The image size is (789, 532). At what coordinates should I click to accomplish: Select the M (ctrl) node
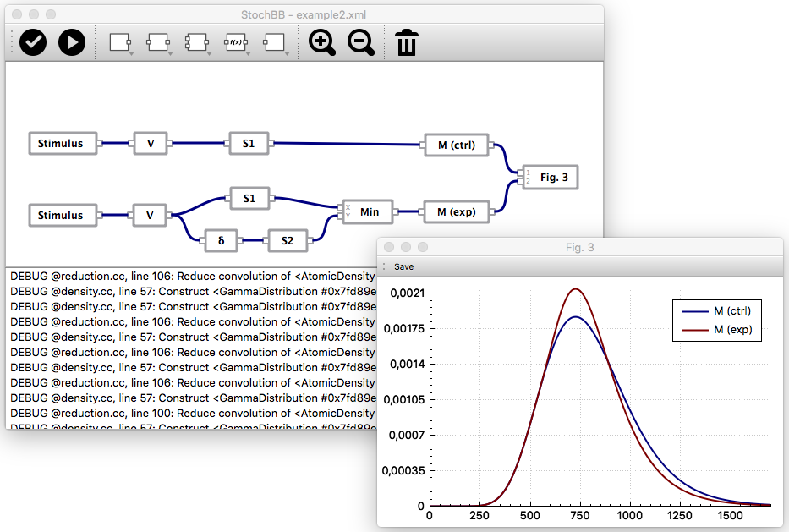457,145
